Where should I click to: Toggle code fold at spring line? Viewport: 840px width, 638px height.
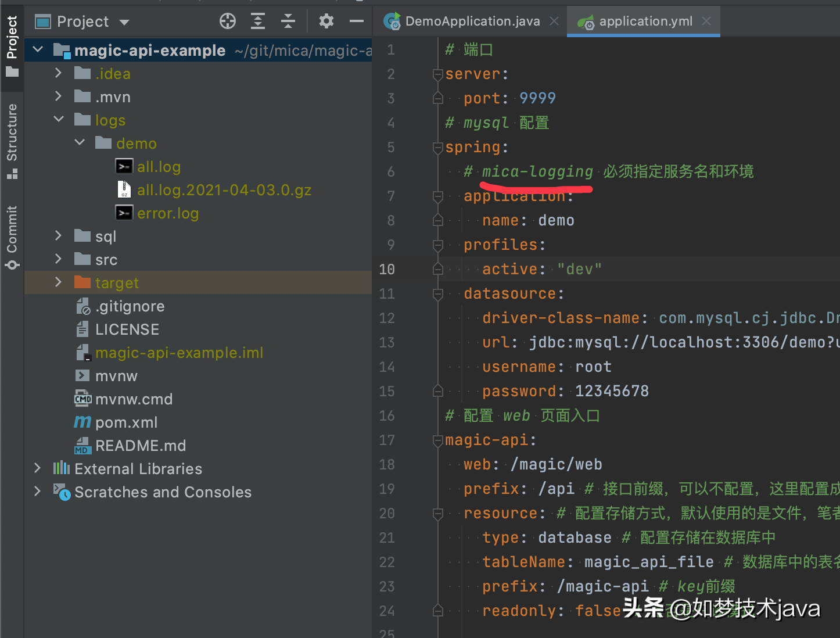[438, 148]
